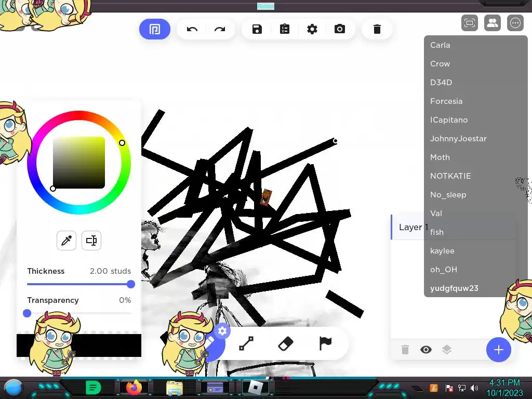
Task: Open File Explorer from the taskbar
Action: pyautogui.click(x=175, y=388)
